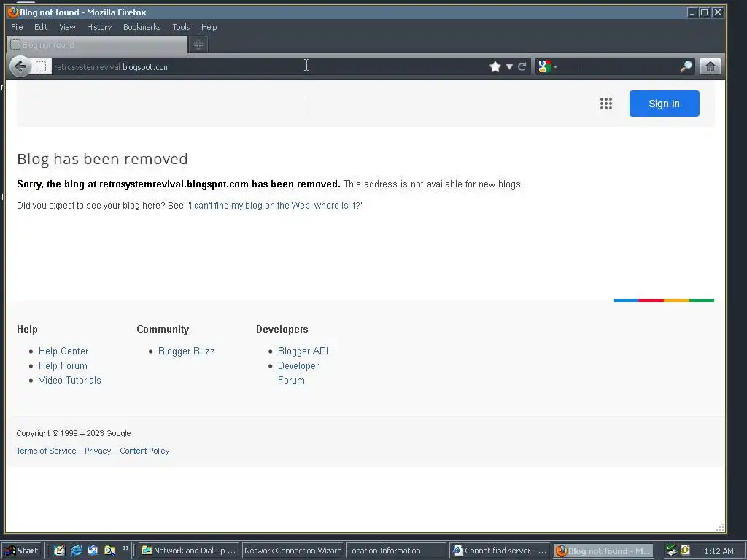
Task: Open the Content Policy link
Action: click(x=144, y=451)
